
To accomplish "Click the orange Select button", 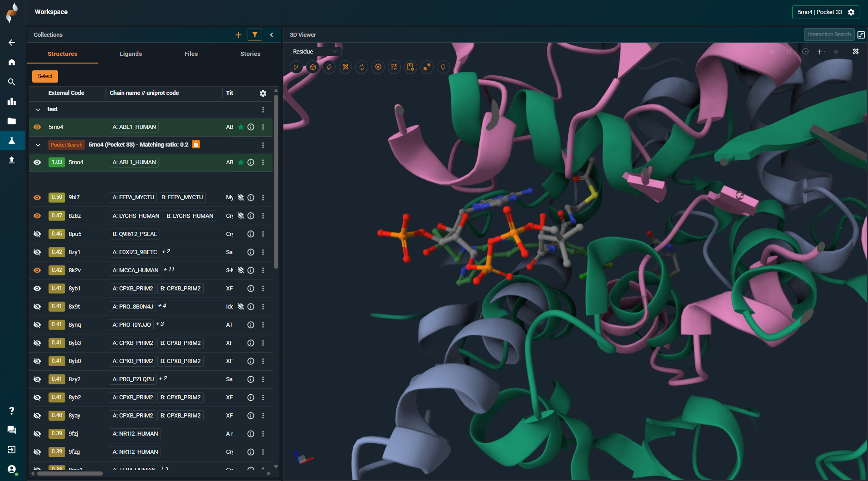I will coord(45,76).
